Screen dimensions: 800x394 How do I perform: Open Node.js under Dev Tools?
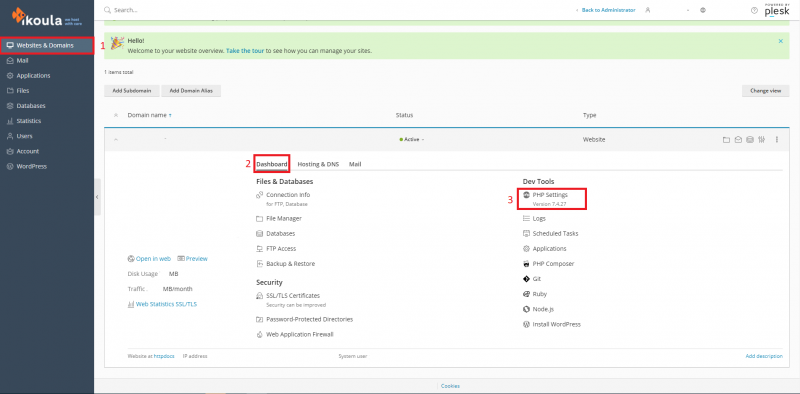pos(543,309)
